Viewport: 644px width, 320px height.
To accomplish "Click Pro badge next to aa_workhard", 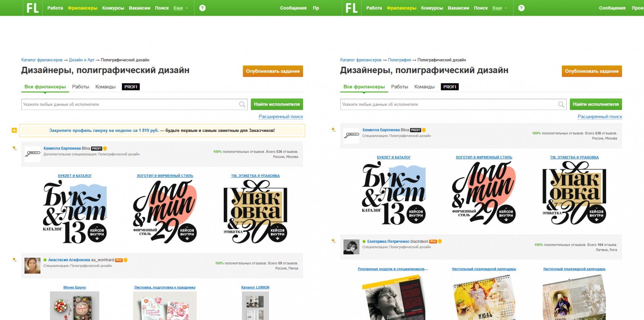I will coord(119,260).
